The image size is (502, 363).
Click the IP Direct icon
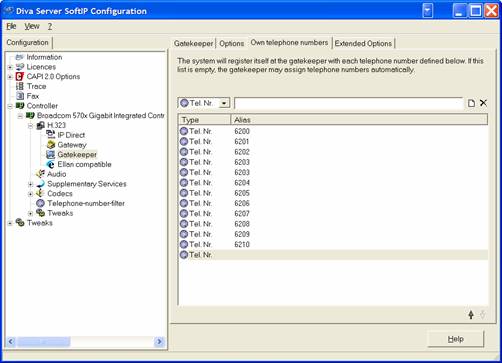coord(51,135)
